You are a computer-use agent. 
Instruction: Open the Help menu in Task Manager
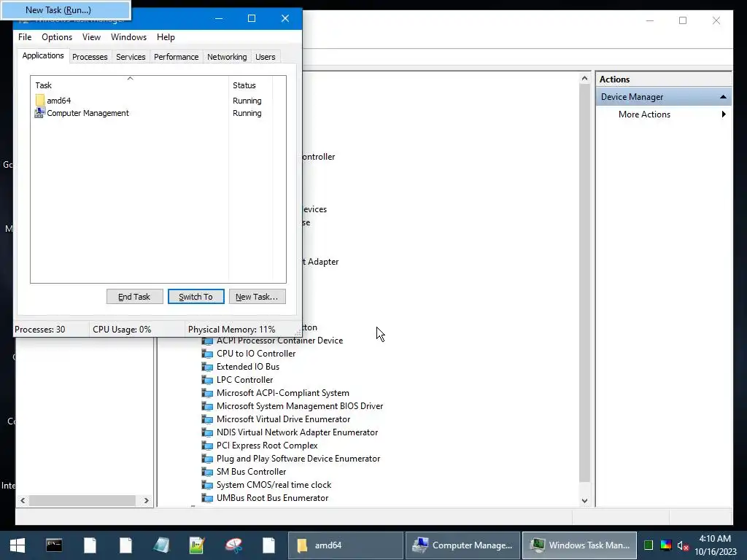[166, 37]
